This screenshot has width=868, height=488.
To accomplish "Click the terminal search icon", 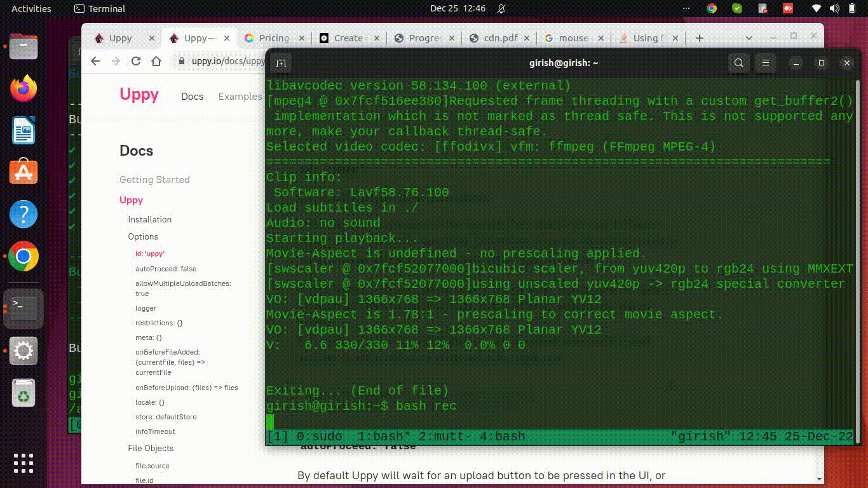I will click(x=739, y=63).
